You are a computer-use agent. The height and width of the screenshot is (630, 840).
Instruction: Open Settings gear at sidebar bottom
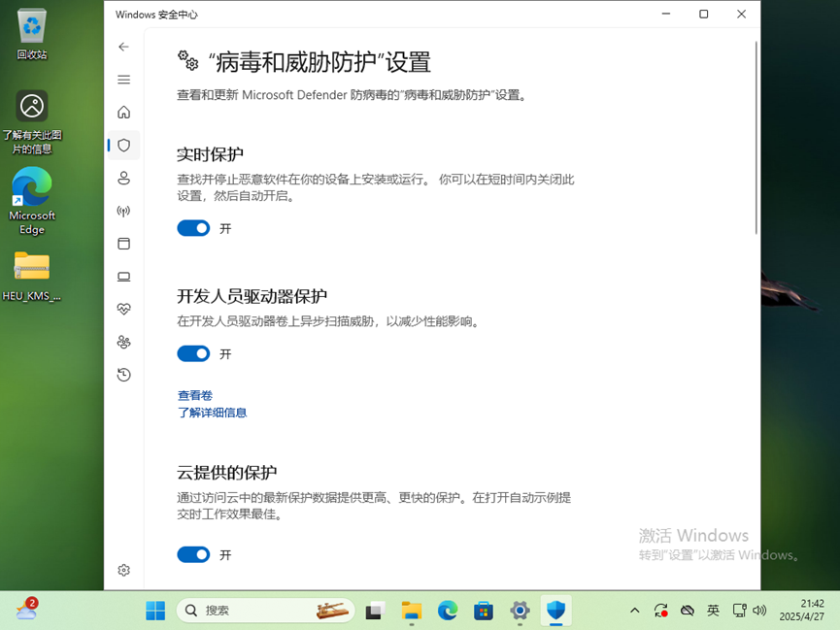pyautogui.click(x=123, y=571)
